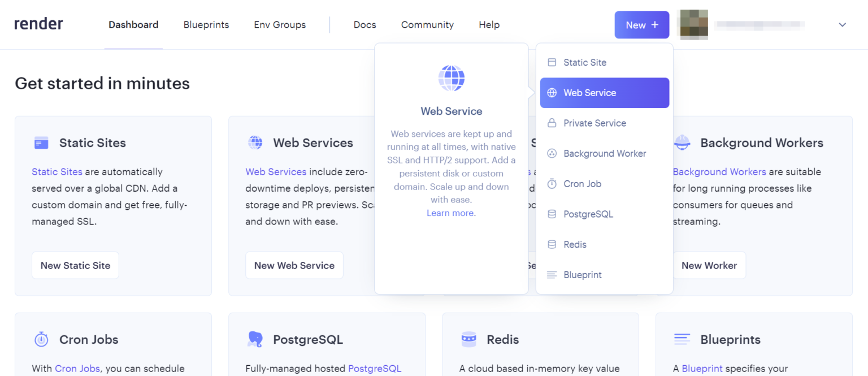868x376 pixels.
Task: Click the New Static Site button
Action: [75, 265]
